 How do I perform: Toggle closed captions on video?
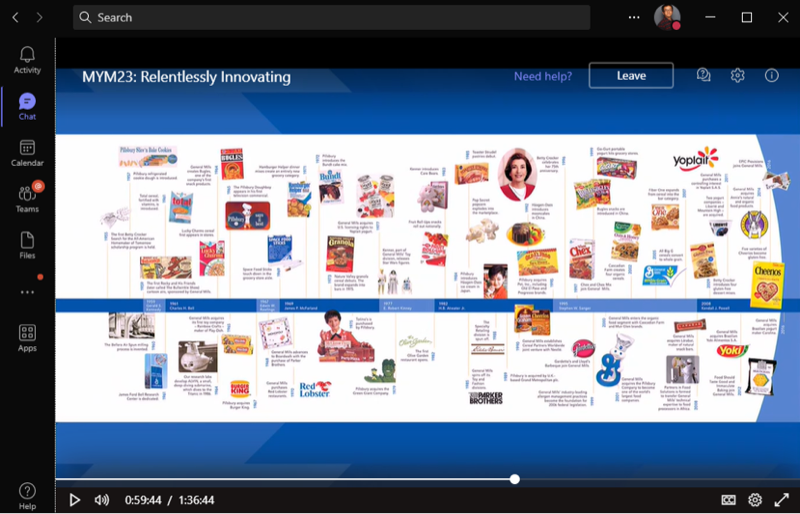729,500
